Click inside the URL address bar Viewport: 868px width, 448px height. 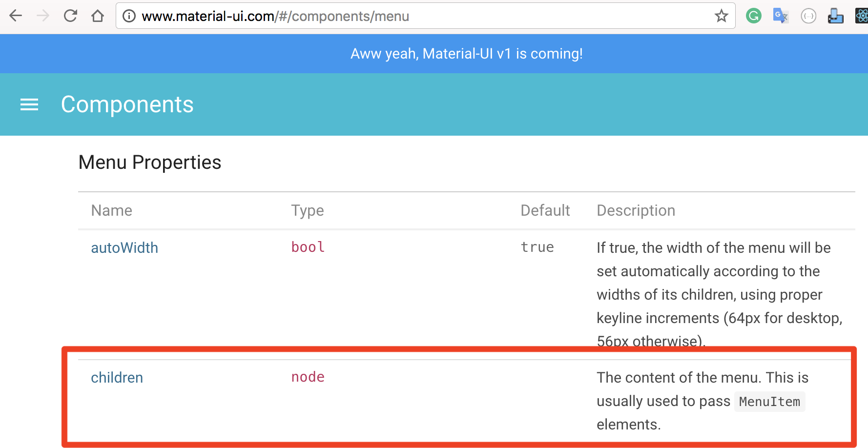click(x=342, y=16)
